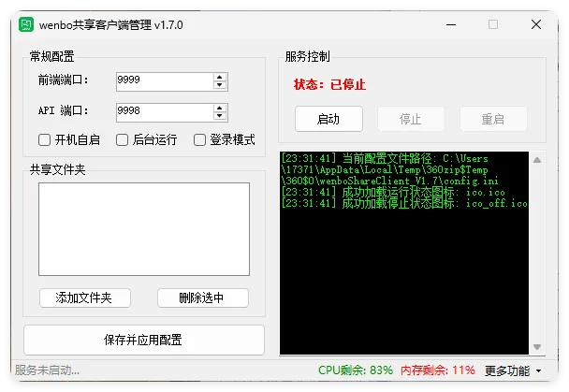The width and height of the screenshot is (569, 392).
Task: Click 保存并应用配置 to save settings
Action: coord(144,340)
